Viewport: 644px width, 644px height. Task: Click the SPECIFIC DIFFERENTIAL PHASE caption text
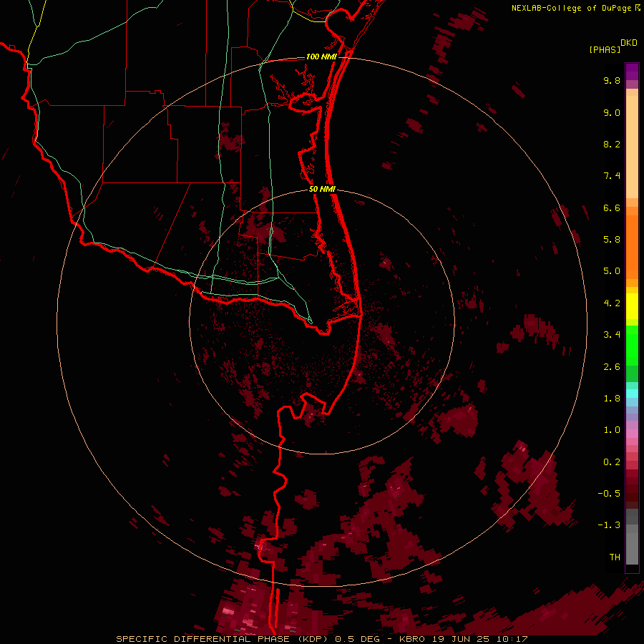tap(202, 639)
